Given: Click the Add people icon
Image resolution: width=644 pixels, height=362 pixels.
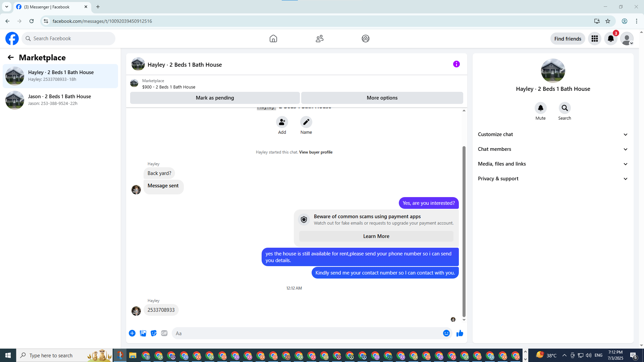Looking at the screenshot, I should click(x=282, y=122).
